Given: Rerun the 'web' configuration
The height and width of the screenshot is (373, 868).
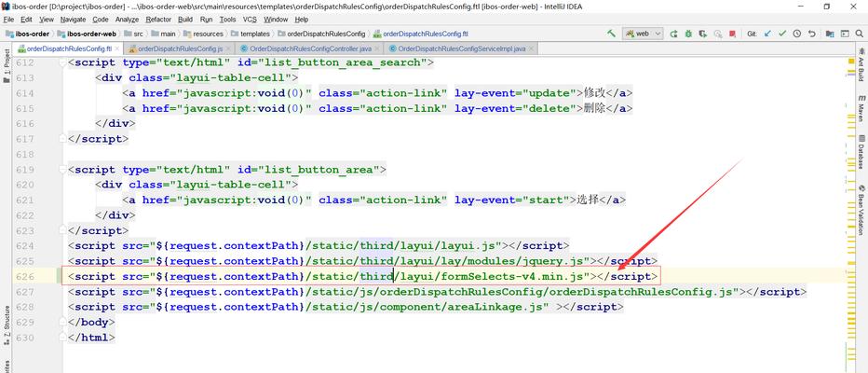Looking at the screenshot, I should (x=673, y=34).
